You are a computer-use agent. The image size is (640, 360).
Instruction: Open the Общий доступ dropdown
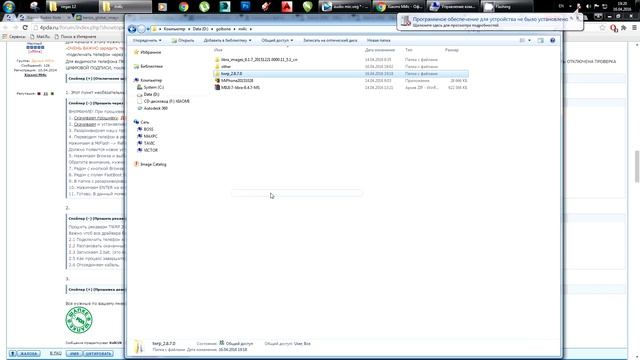277,40
